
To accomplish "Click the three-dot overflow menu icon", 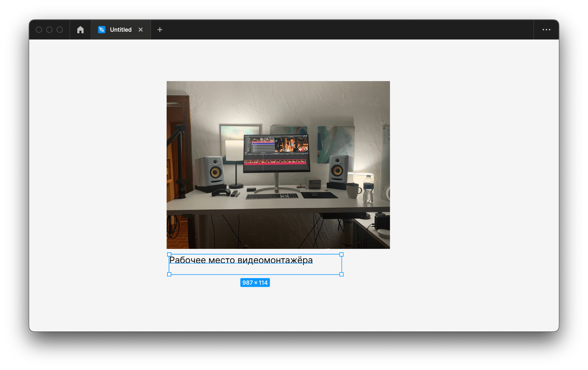I will click(x=546, y=29).
